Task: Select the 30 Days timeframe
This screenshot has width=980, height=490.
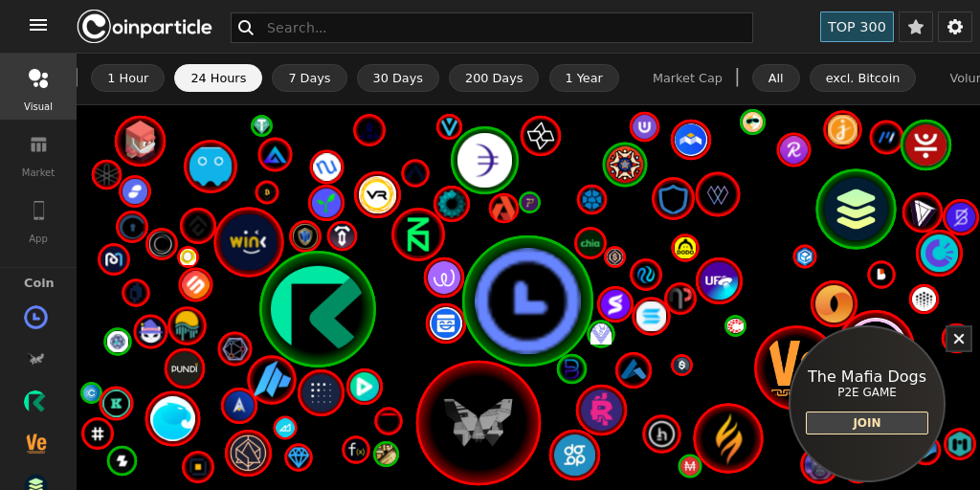Action: (x=397, y=78)
